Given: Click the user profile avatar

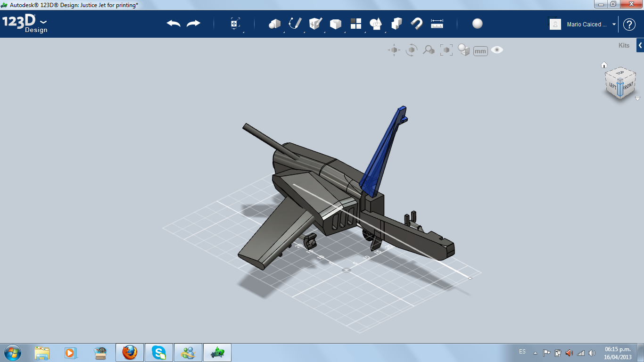Looking at the screenshot, I should [555, 24].
